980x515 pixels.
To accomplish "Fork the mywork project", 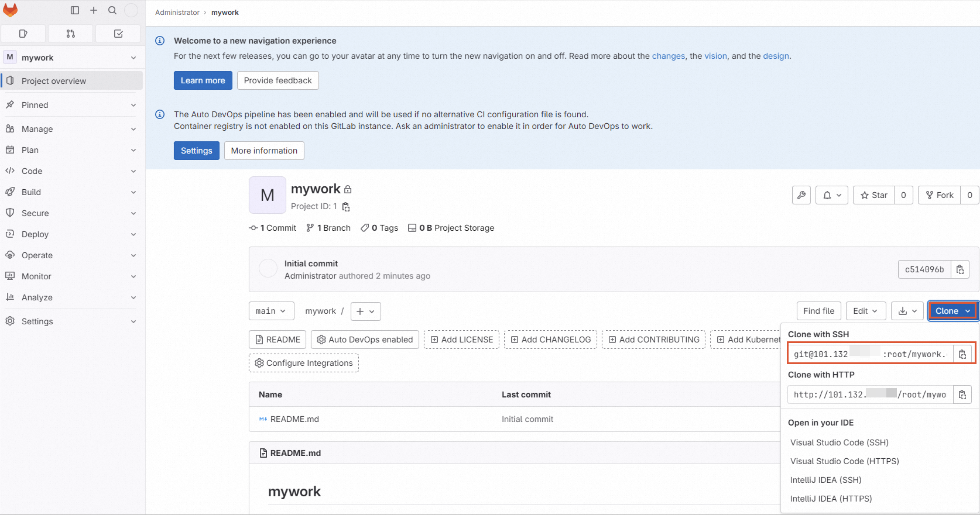I will pyautogui.click(x=939, y=195).
